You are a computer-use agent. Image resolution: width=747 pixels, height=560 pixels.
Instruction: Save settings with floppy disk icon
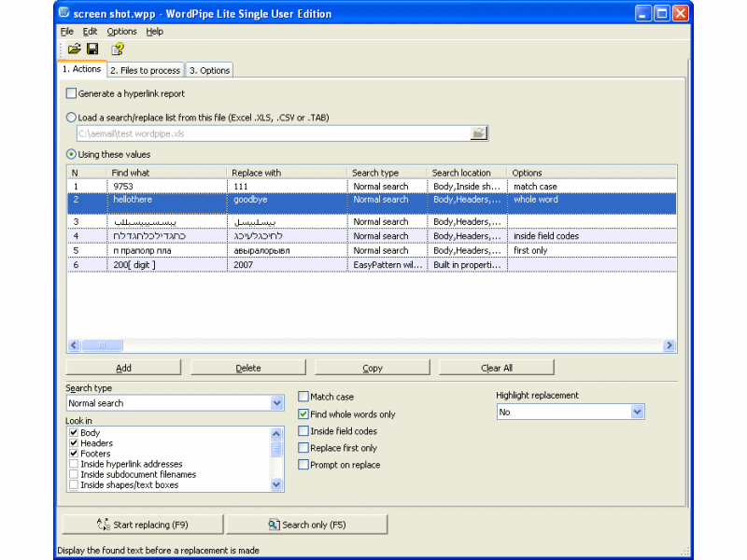92,49
